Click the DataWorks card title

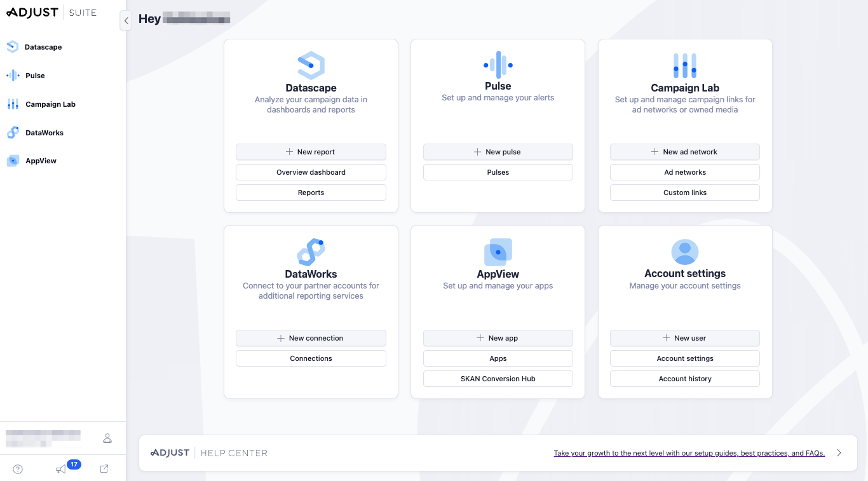pyautogui.click(x=311, y=274)
